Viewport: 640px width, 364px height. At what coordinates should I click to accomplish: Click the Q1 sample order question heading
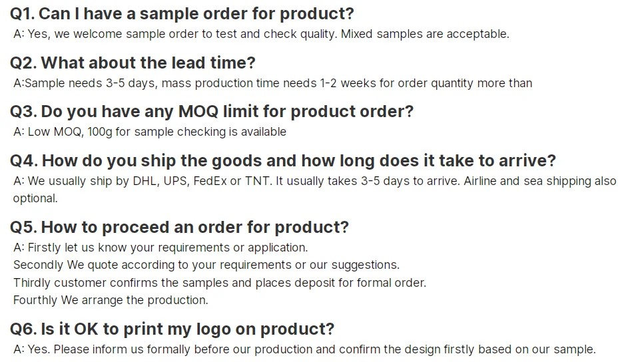pos(182,13)
